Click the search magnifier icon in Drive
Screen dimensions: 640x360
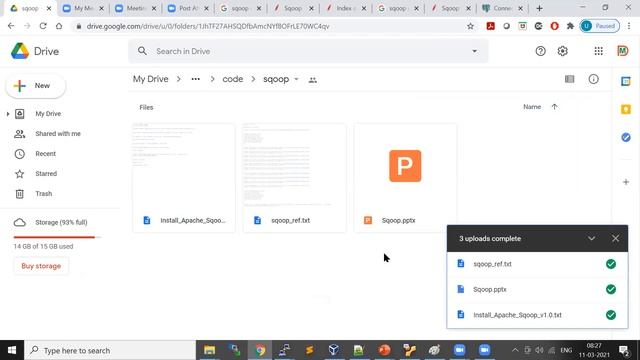142,51
